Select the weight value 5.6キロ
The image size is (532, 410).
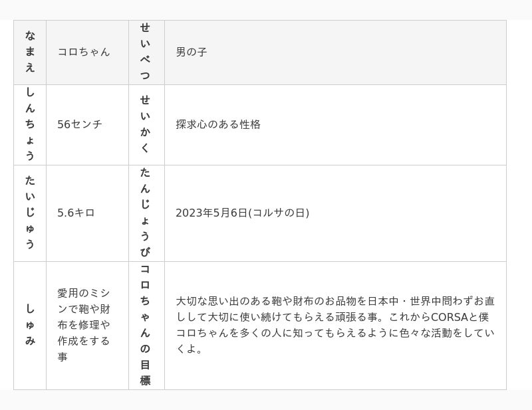(x=76, y=213)
